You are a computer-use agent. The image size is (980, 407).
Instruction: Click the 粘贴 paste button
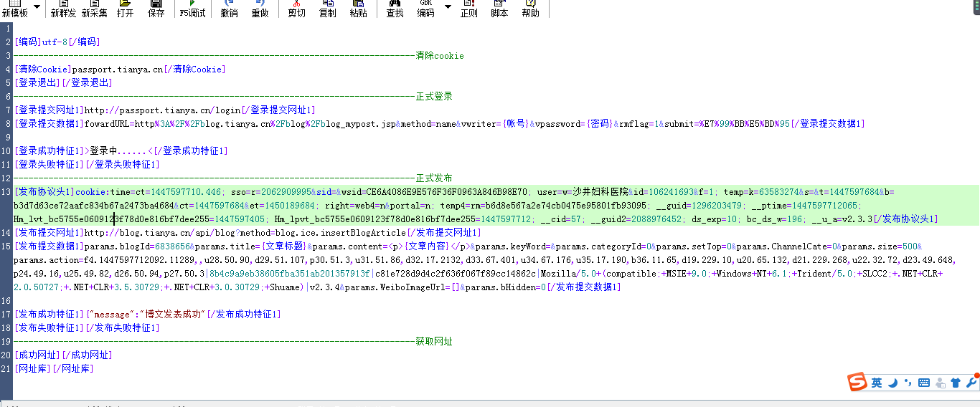[358, 9]
